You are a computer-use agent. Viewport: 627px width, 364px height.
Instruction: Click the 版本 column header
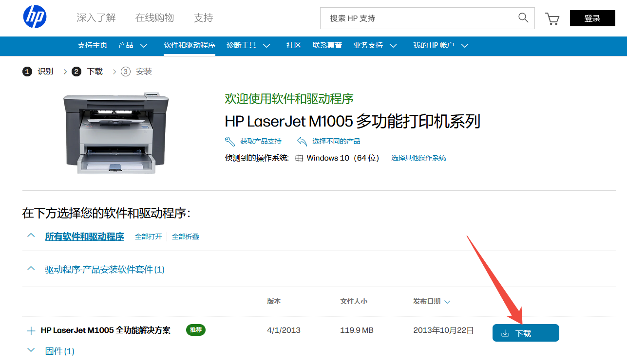point(274,301)
